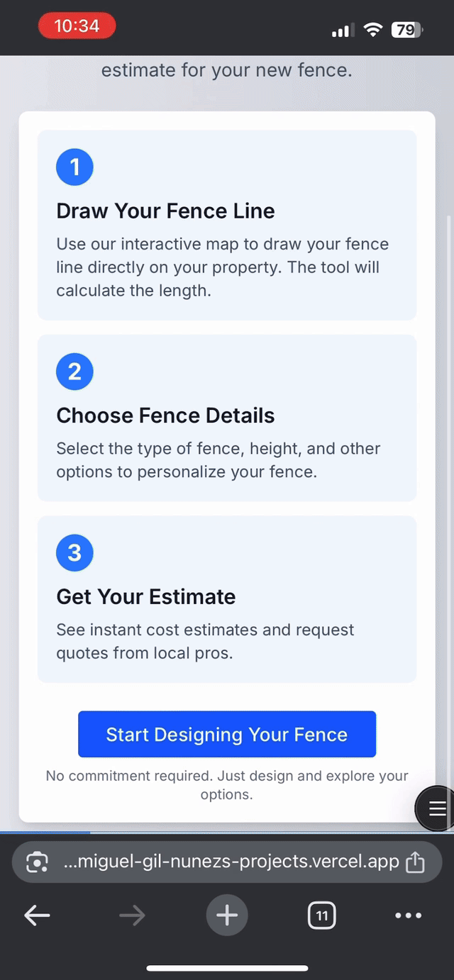Screen dimensions: 454x980
Task: Tap the number 1 step circle
Action: coord(74,167)
